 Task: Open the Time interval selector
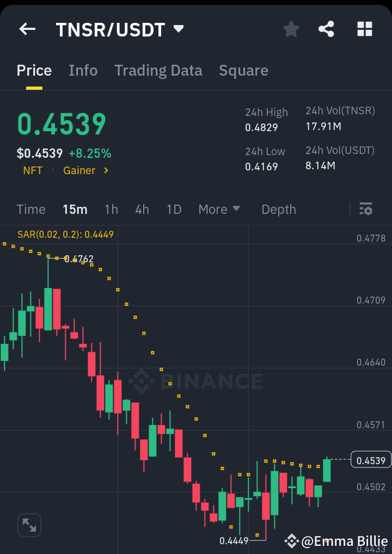(31, 209)
